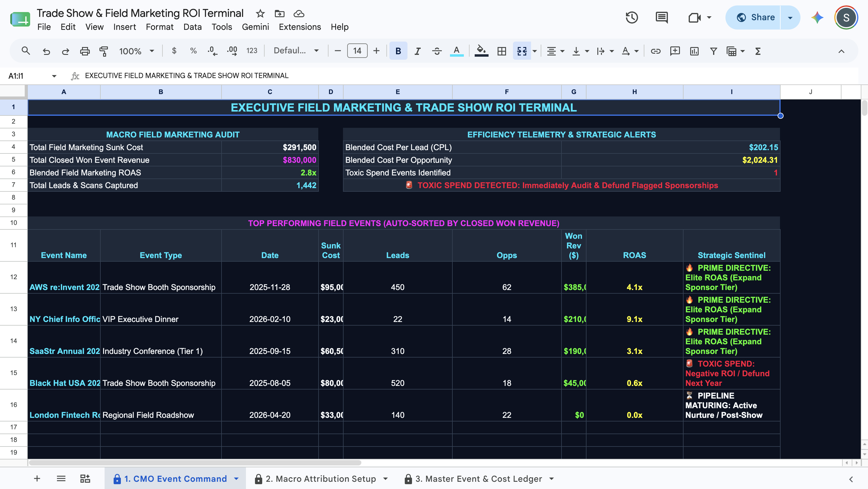Open vertical align dropdown
Screen dimensions: 868x489
[580, 51]
